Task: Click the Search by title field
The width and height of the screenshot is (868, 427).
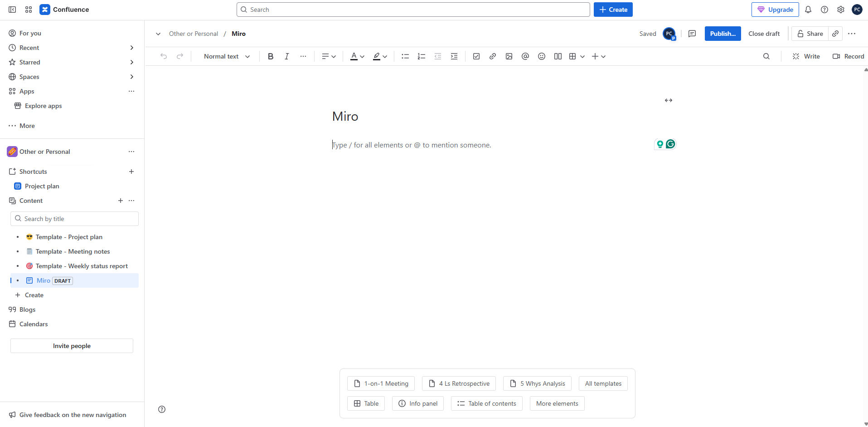Action: click(75, 219)
